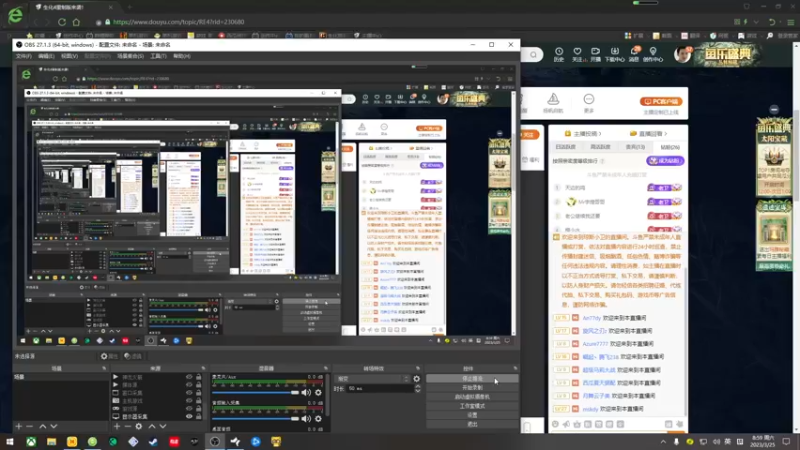Open the 编辑(E) menu in OBS
Viewport: 800px width, 450px height.
[x=46, y=56]
